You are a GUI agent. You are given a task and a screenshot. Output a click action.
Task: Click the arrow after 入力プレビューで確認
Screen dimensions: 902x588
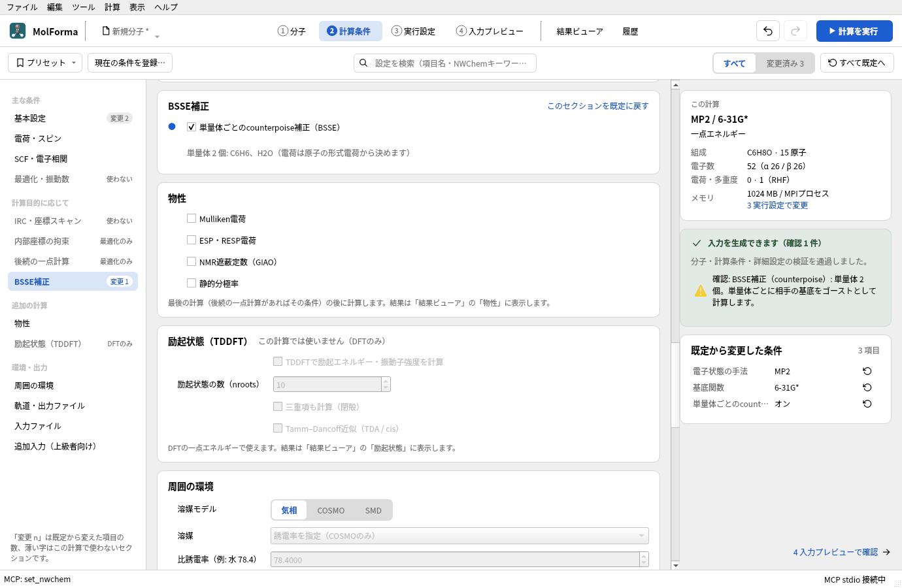[x=886, y=552]
